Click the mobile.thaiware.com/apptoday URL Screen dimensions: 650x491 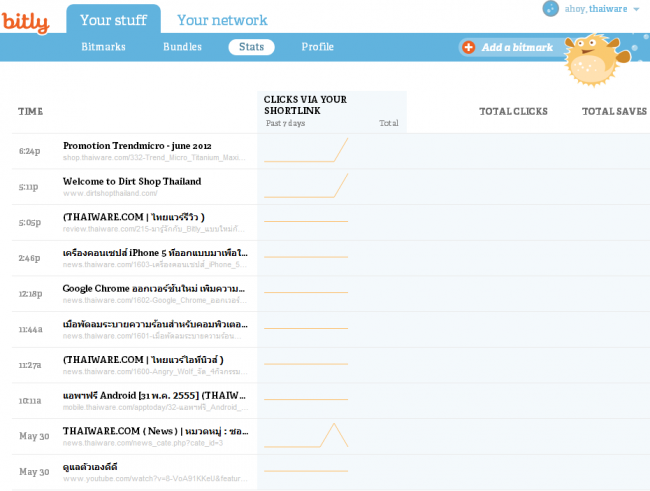155,407
